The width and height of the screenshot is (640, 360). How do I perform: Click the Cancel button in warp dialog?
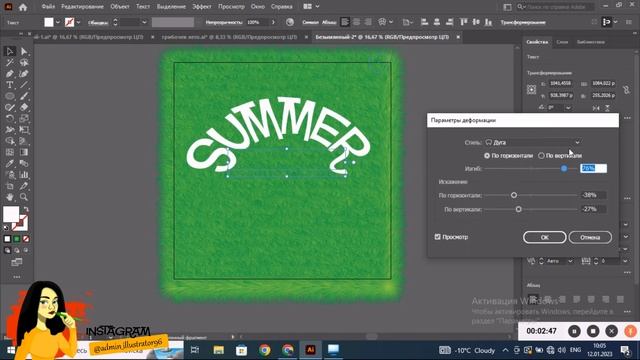point(590,237)
